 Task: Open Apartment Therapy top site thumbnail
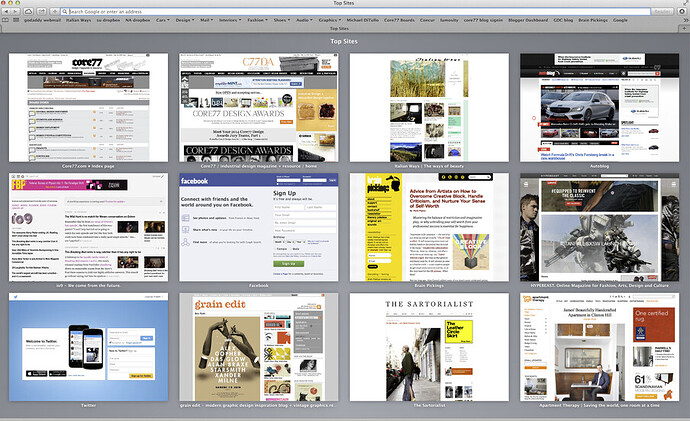[x=599, y=347]
